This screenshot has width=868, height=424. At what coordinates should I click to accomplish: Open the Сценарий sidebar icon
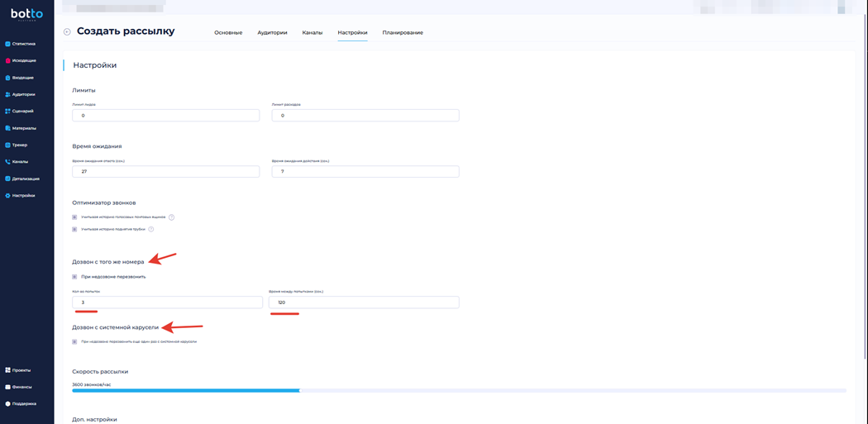8,111
